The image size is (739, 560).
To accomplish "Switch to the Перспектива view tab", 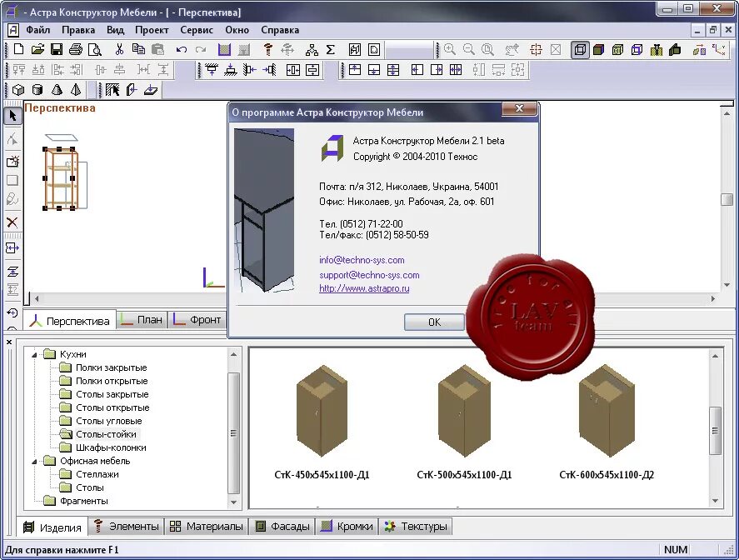I will click(x=69, y=321).
